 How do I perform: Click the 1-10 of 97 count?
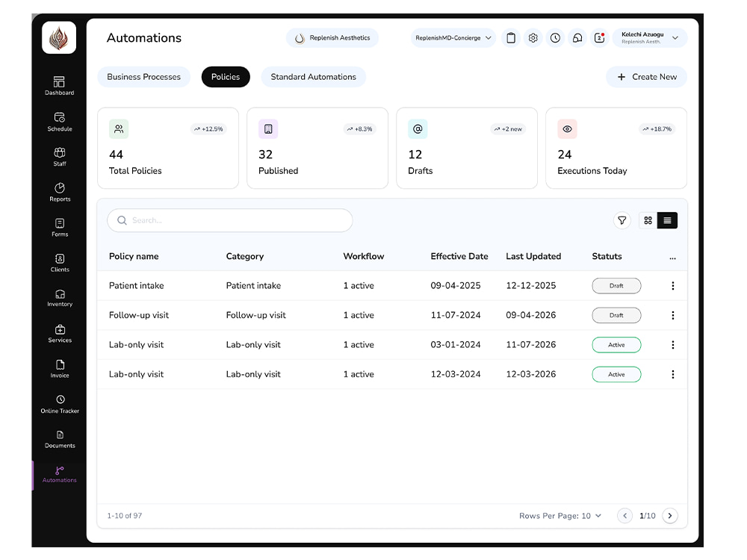[x=124, y=516]
